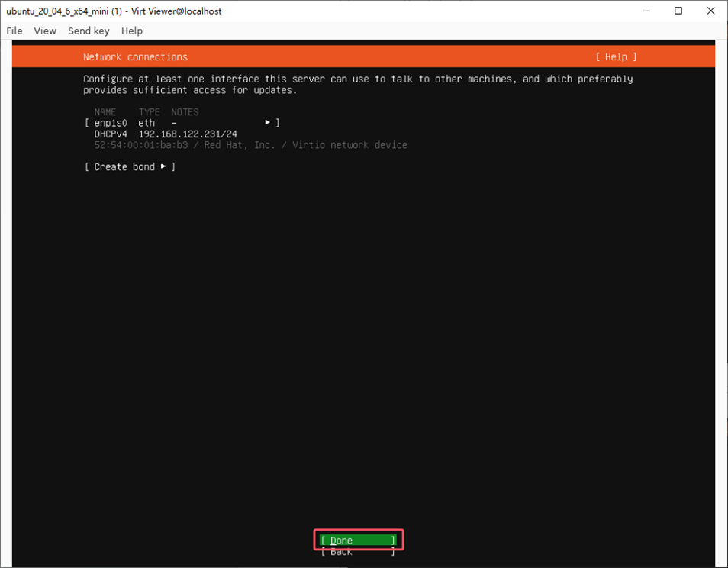Open the Send key menu
This screenshot has height=568, width=728.
tap(89, 31)
